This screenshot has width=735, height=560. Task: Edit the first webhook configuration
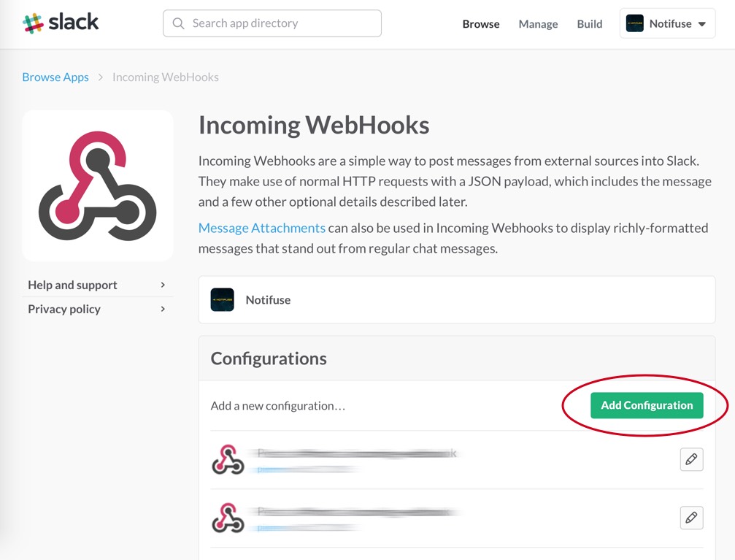691,459
